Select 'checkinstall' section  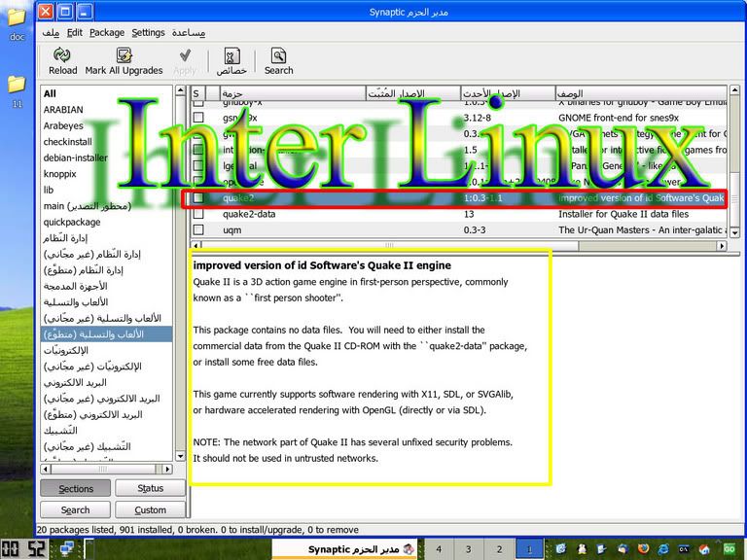click(107, 142)
